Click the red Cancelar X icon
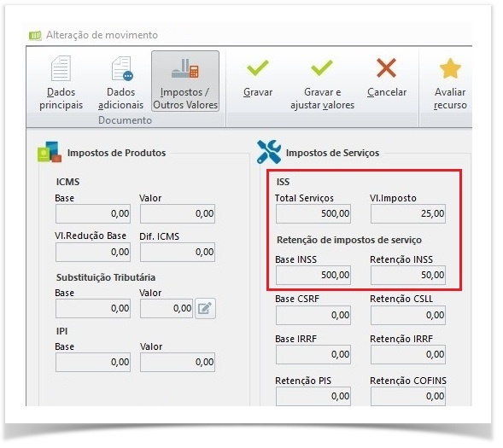 pos(387,68)
